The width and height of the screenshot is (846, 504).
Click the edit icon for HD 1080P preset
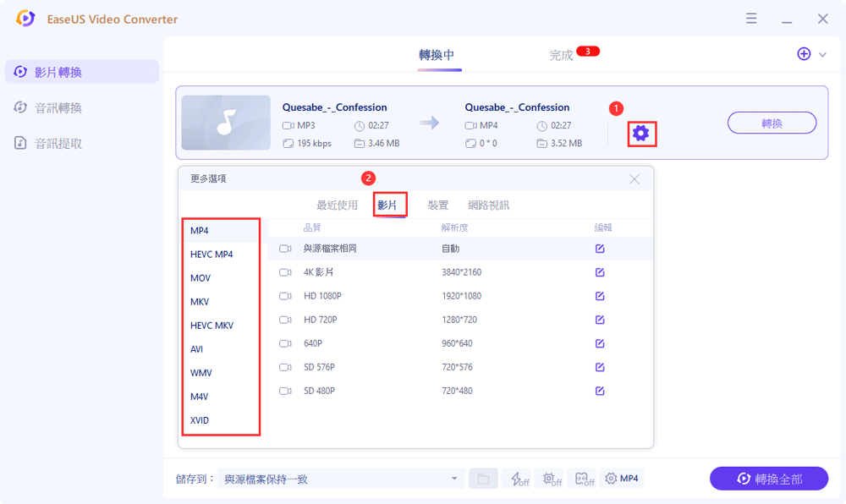click(600, 296)
